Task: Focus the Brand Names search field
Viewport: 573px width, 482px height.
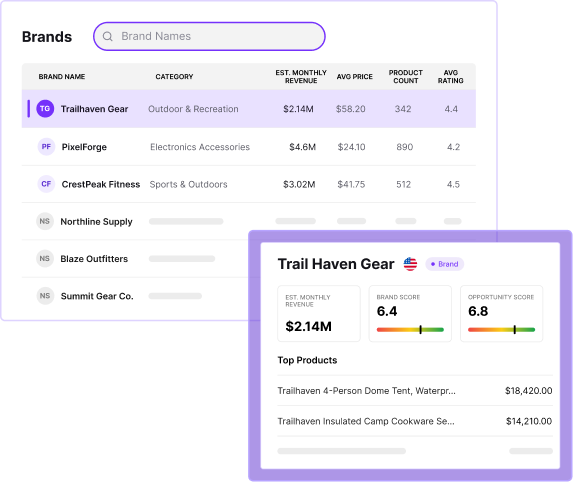Action: pyautogui.click(x=209, y=36)
